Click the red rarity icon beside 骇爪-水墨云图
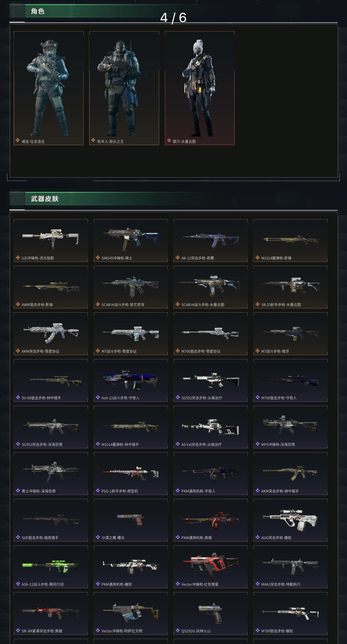This screenshot has height=644, width=347. 169,141
